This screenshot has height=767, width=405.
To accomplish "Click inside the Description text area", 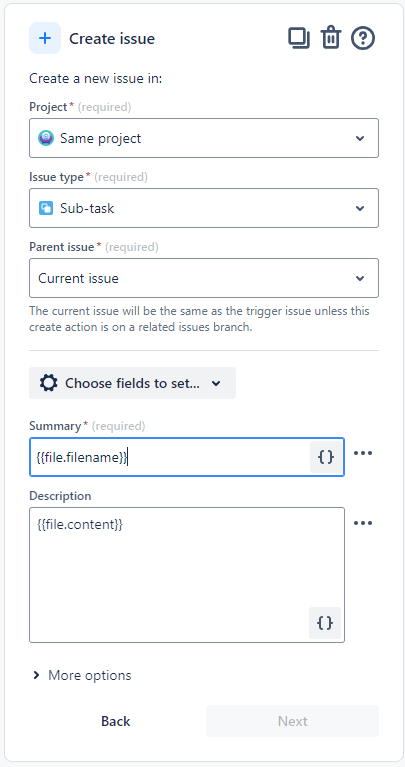I will tap(187, 575).
